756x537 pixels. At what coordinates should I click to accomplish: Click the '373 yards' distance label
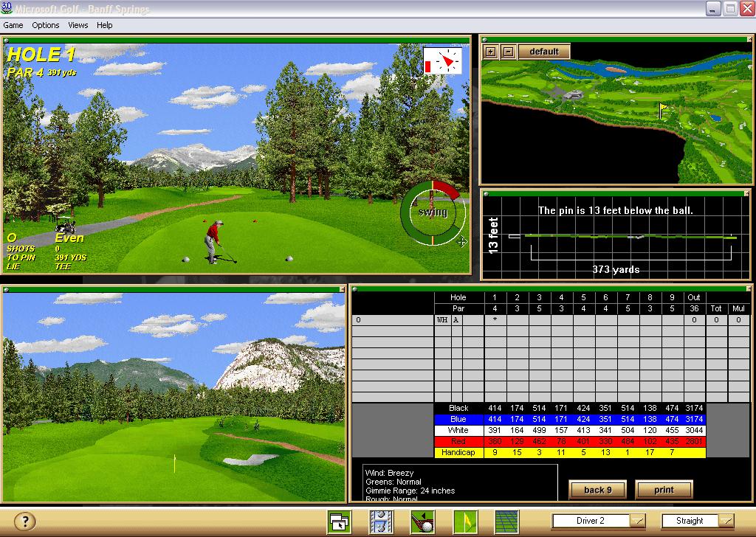pos(616,269)
